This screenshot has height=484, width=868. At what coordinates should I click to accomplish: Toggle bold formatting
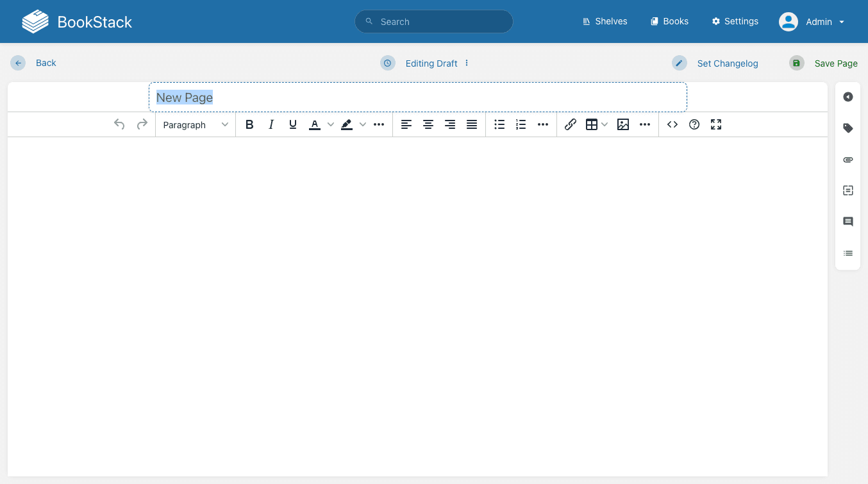pyautogui.click(x=249, y=124)
